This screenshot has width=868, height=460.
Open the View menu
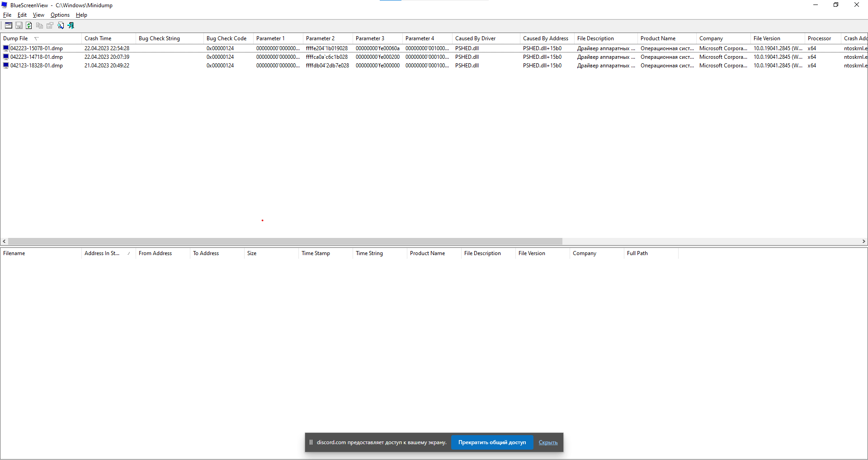(38, 15)
